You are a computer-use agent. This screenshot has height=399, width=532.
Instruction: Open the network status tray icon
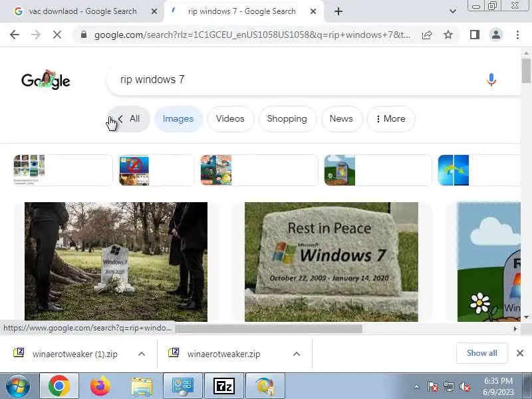coord(448,386)
